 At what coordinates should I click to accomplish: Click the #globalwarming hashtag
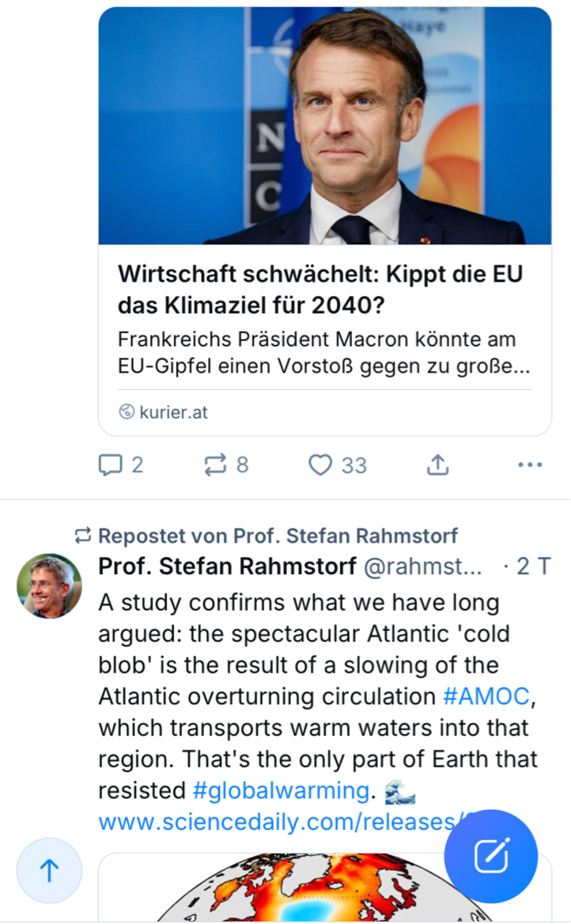281,790
